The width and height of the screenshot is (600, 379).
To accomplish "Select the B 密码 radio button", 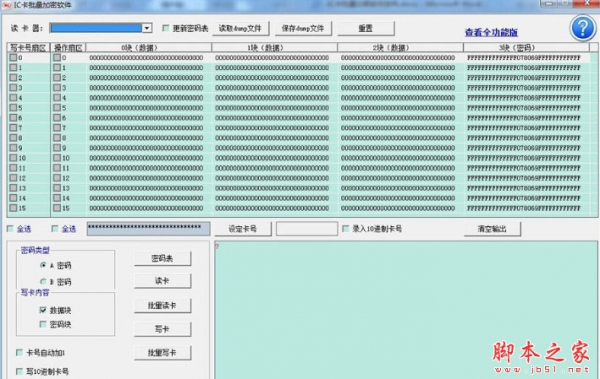I will 43,282.
